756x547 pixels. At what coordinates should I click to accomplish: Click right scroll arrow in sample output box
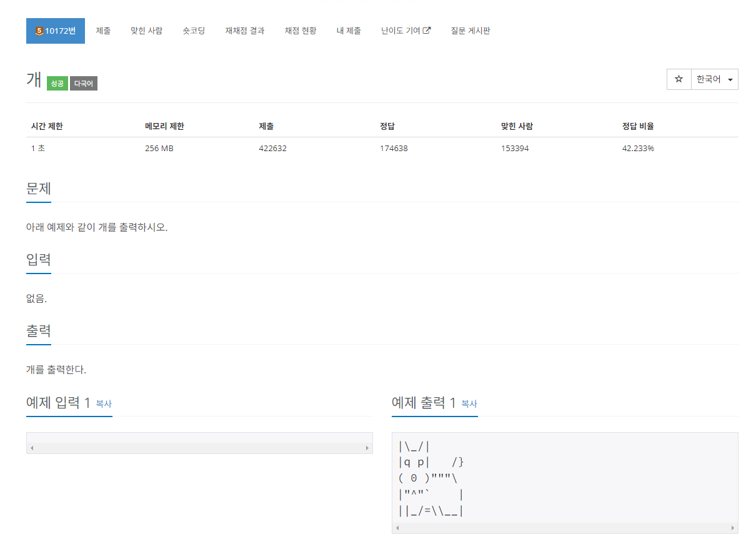733,528
